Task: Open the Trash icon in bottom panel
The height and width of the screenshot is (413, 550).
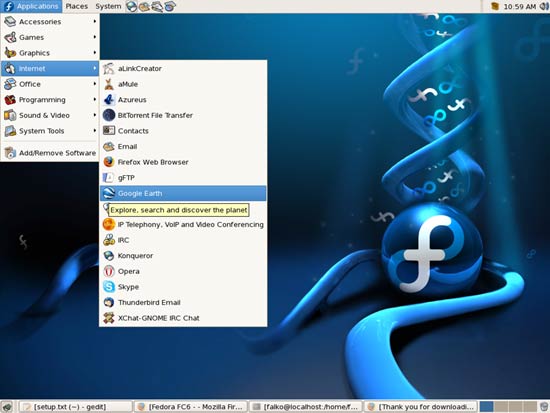Action: click(544, 407)
